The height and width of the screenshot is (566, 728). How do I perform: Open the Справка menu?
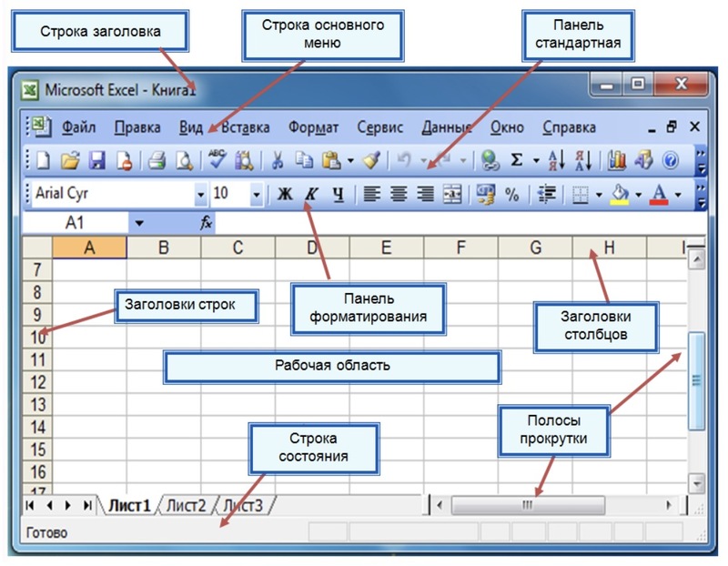[x=570, y=127]
